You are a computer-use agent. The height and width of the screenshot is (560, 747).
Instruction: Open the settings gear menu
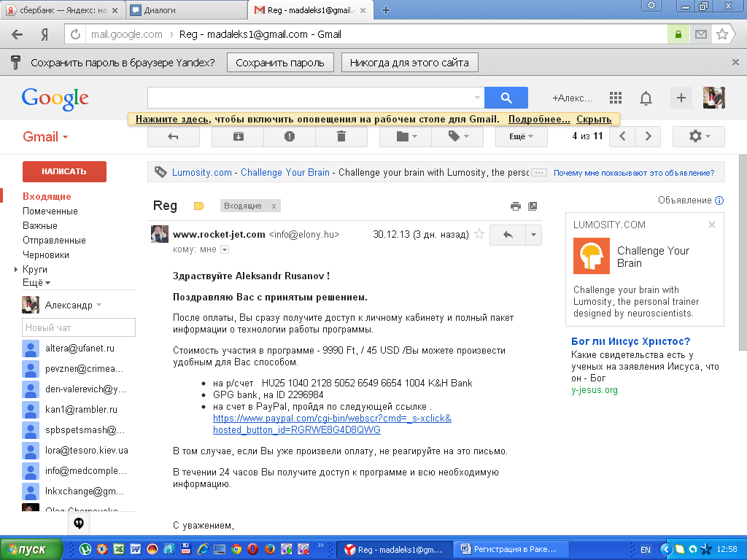coord(698,136)
